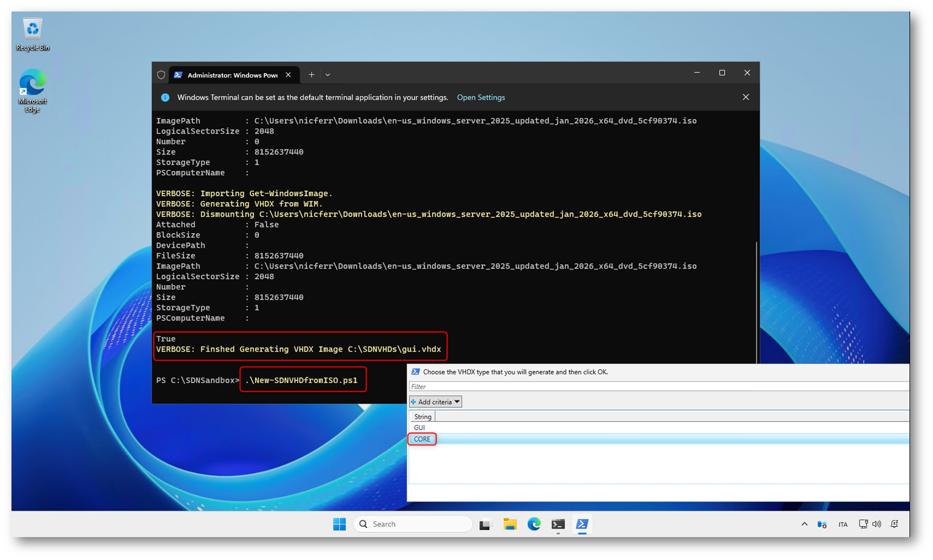Open File Explorer from the taskbar
This screenshot has width=933, height=560.
[509, 524]
